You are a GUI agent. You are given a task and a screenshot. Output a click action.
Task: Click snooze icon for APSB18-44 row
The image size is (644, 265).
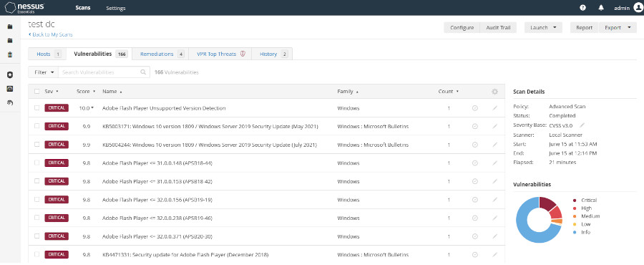pyautogui.click(x=475, y=163)
